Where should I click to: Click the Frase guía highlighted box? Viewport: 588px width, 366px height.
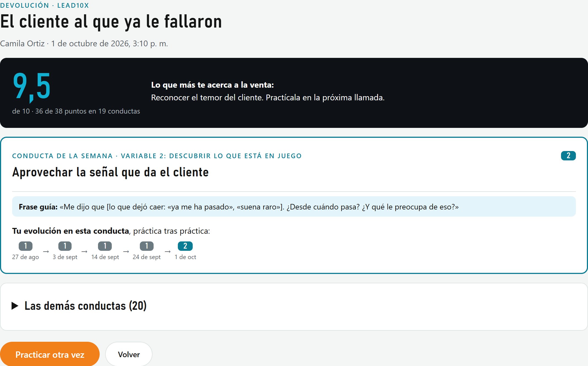294,207
